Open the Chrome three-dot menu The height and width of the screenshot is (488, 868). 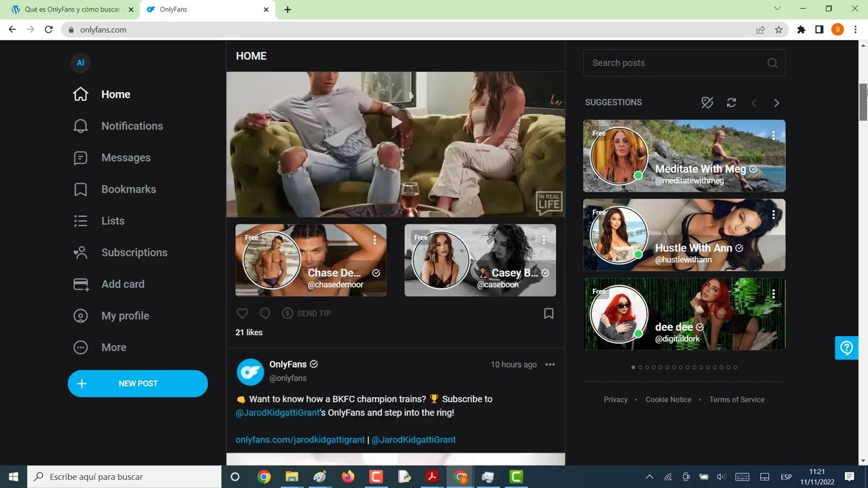pos(856,30)
